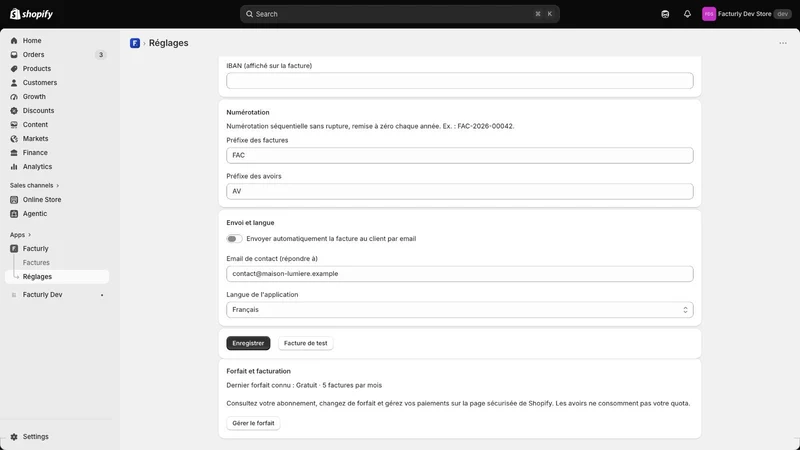Click the Customers person icon

pyautogui.click(x=14, y=83)
